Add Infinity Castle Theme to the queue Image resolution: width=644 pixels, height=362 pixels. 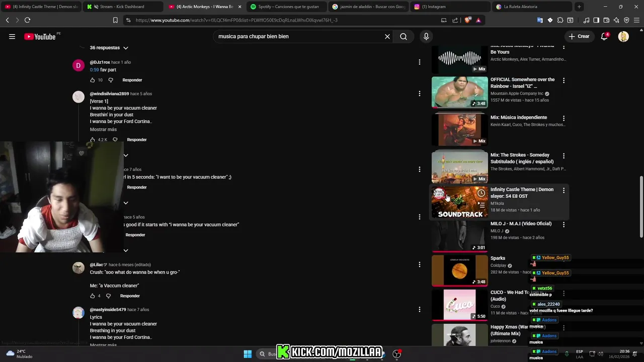pyautogui.click(x=481, y=205)
